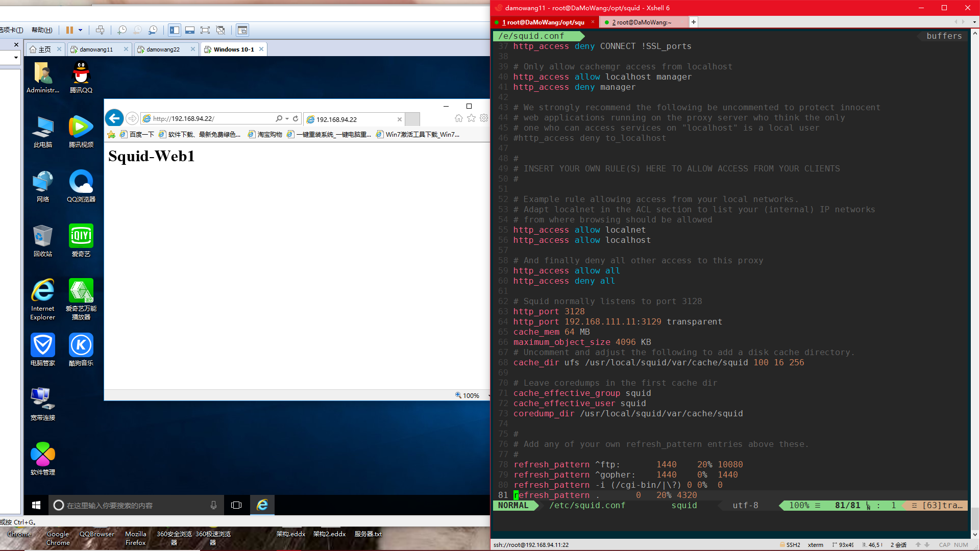Open power options dropdown arrow
The image size is (980, 551).
[80, 30]
